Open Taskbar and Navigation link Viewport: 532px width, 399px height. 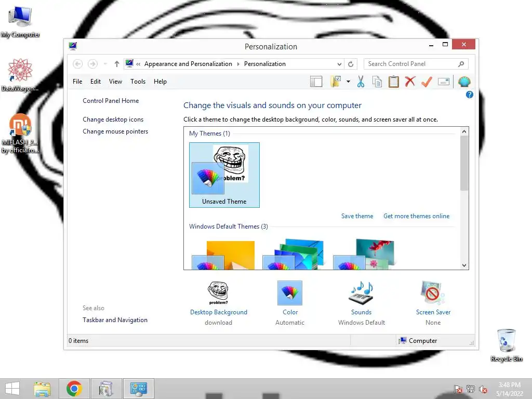pyautogui.click(x=115, y=320)
